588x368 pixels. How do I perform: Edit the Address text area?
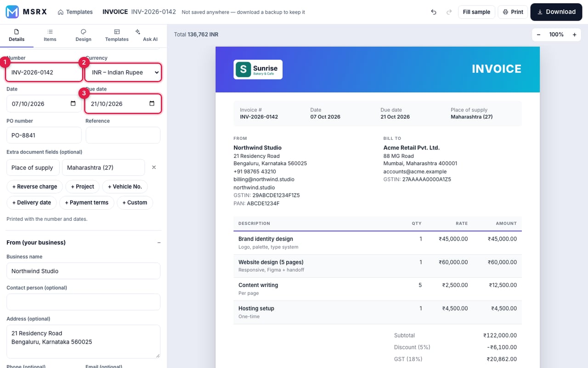(x=84, y=341)
